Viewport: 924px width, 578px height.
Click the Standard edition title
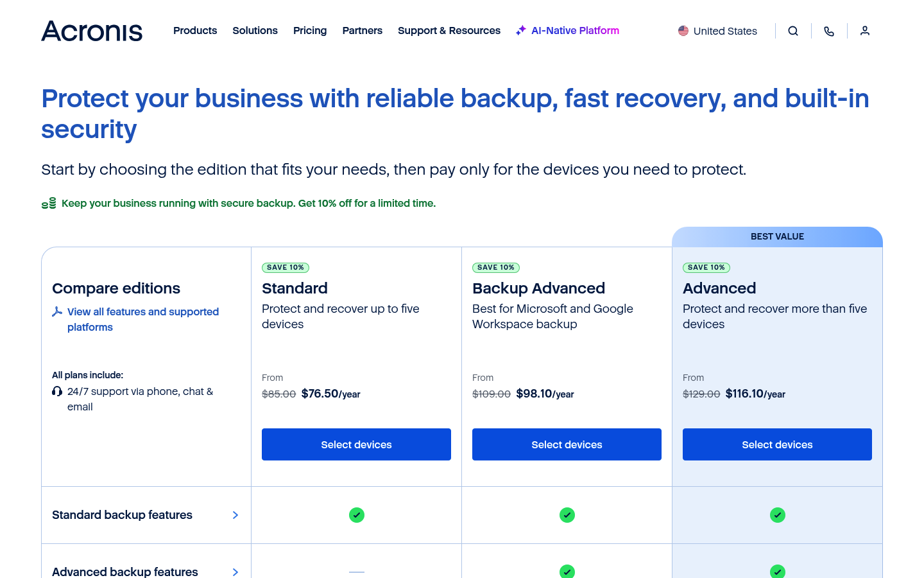point(295,288)
